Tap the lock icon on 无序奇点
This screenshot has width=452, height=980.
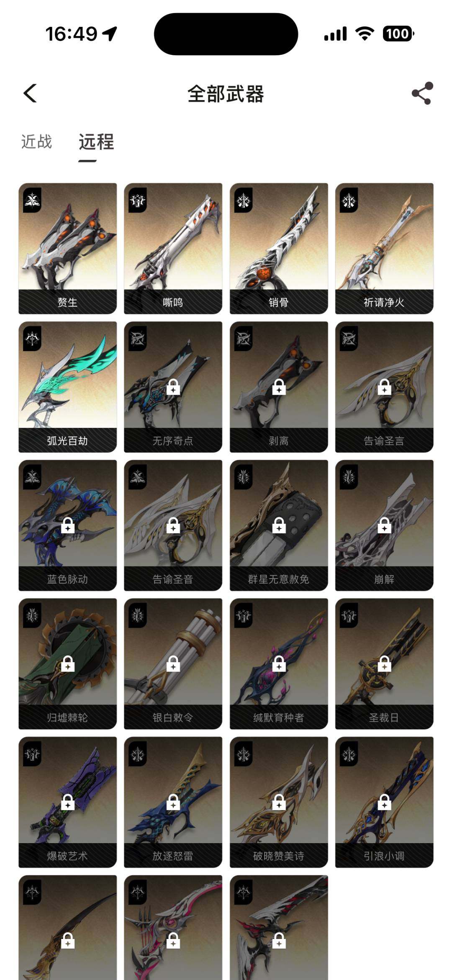(x=173, y=387)
